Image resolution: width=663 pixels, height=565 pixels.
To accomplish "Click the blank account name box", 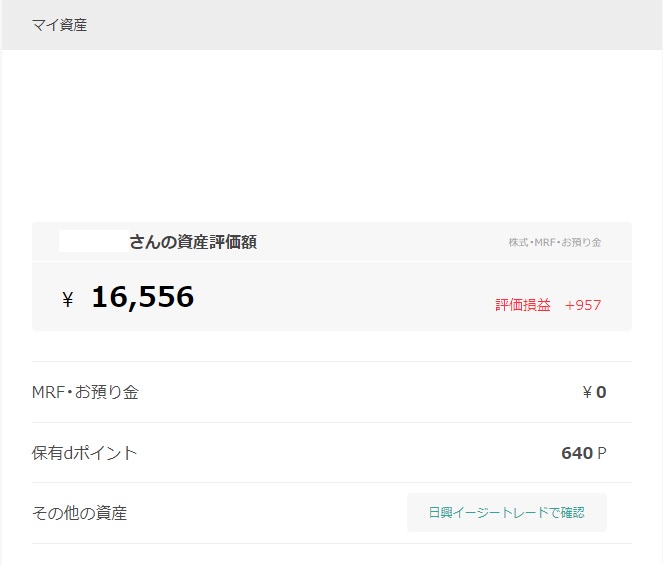I will click(x=92, y=241).
